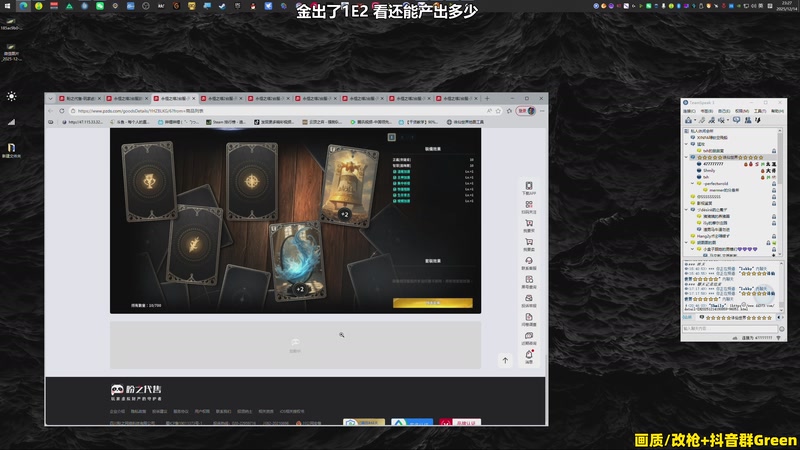This screenshot has width=800, height=450.
Task: Open the questionnaire document icon in sidebar
Action: click(529, 317)
